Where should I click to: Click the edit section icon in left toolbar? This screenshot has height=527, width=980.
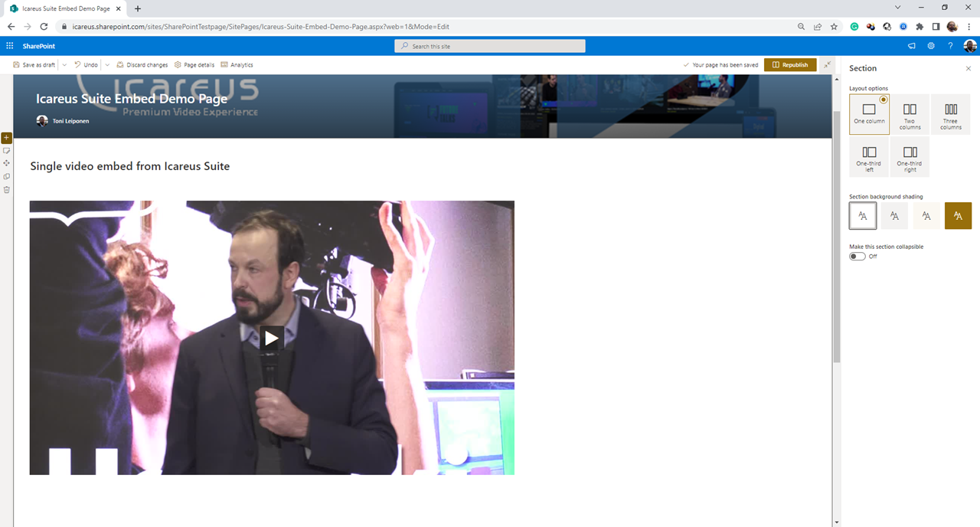(x=7, y=151)
